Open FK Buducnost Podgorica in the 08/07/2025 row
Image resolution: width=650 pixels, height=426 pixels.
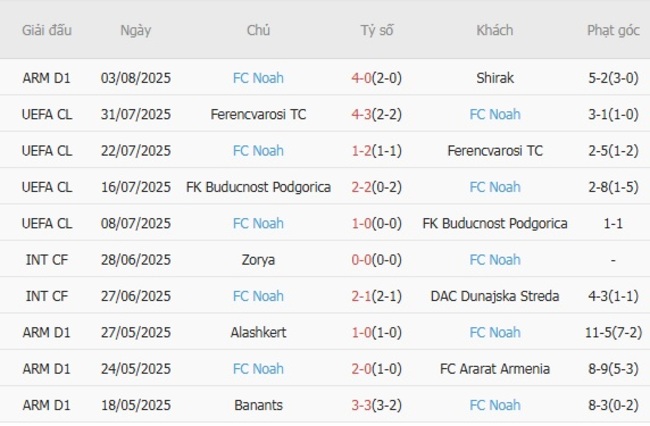(495, 223)
